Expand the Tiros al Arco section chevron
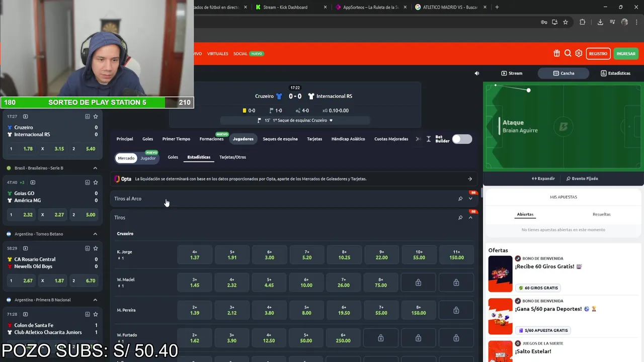Image resolution: width=644 pixels, height=362 pixels. (x=471, y=199)
